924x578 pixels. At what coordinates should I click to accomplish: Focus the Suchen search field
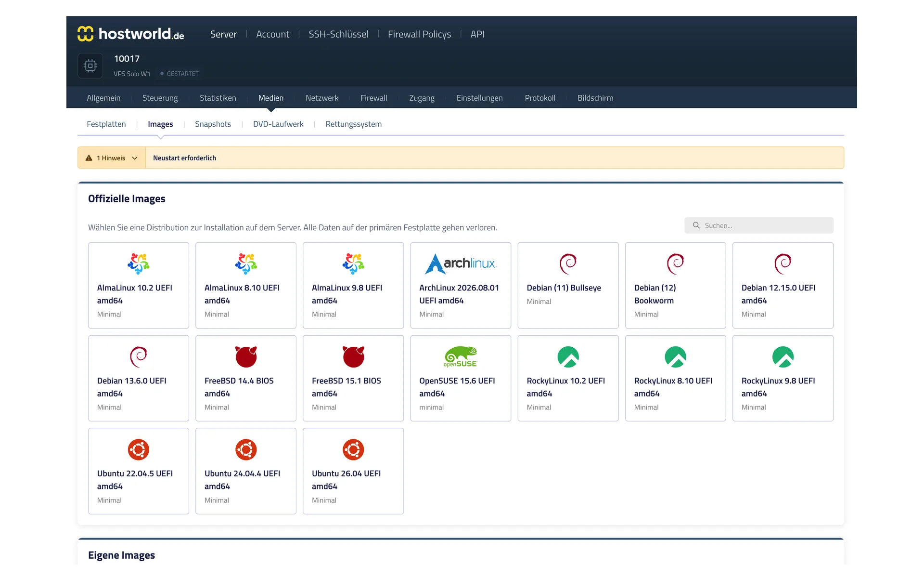(759, 225)
